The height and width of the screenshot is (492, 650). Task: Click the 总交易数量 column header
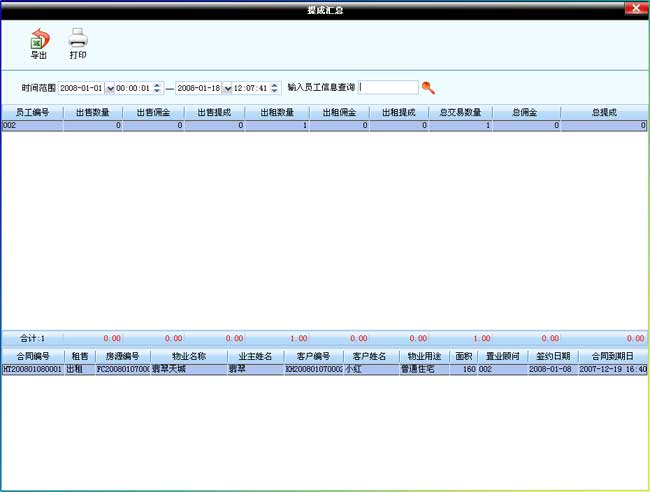[460, 113]
